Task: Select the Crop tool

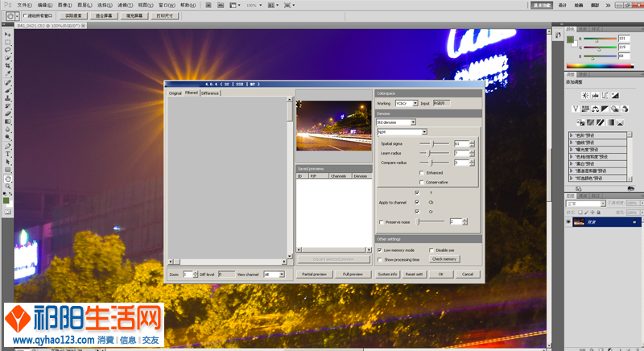Action: coord(7,66)
